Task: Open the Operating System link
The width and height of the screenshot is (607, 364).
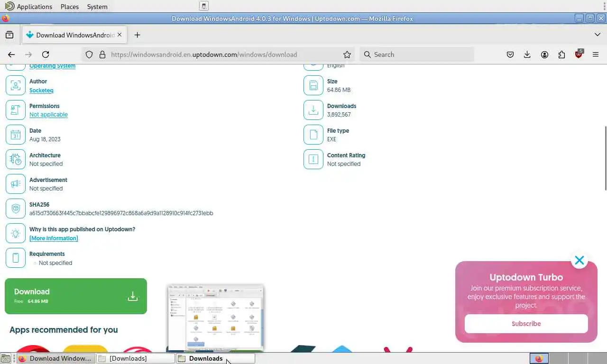Action: click(x=52, y=66)
